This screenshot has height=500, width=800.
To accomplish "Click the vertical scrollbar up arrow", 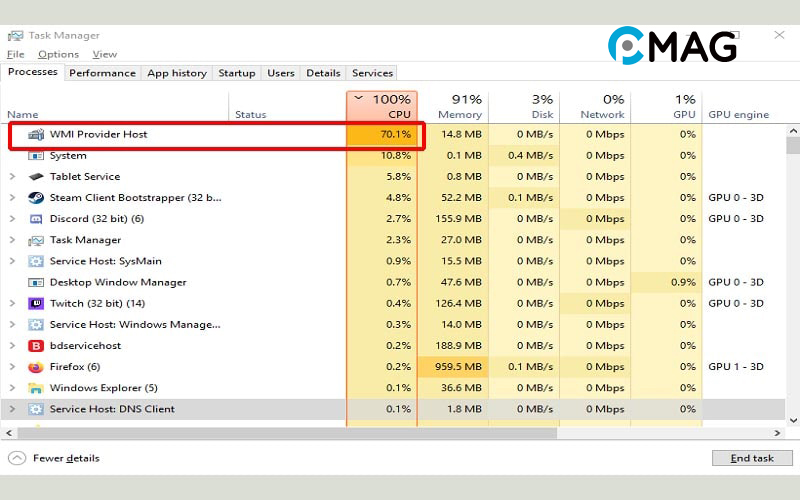I will click(x=793, y=131).
